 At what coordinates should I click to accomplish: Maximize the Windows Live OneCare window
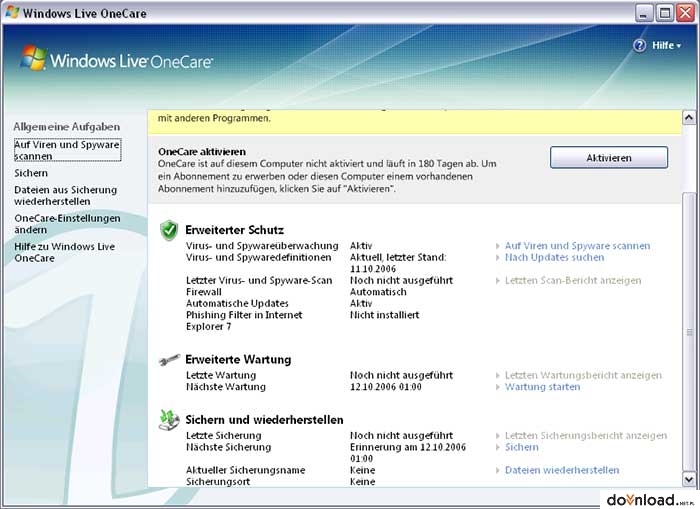coord(664,13)
